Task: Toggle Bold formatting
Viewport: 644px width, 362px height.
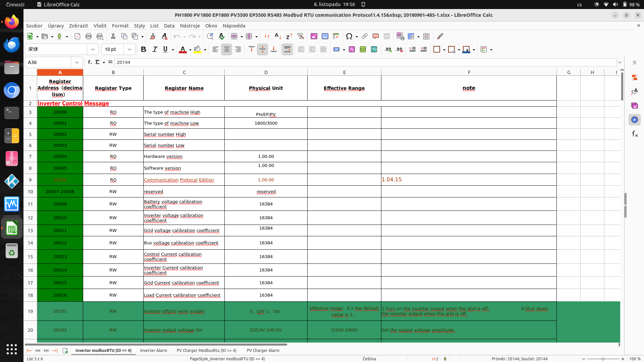Action: pos(144,49)
